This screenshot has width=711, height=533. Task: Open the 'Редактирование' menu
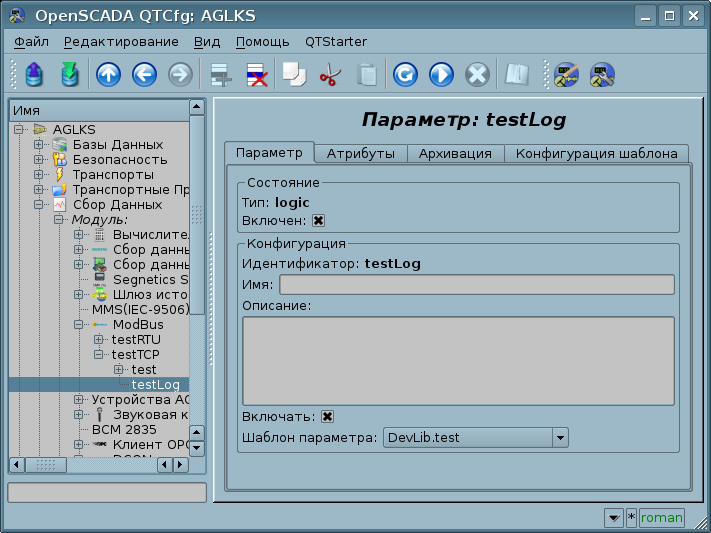pos(121,42)
